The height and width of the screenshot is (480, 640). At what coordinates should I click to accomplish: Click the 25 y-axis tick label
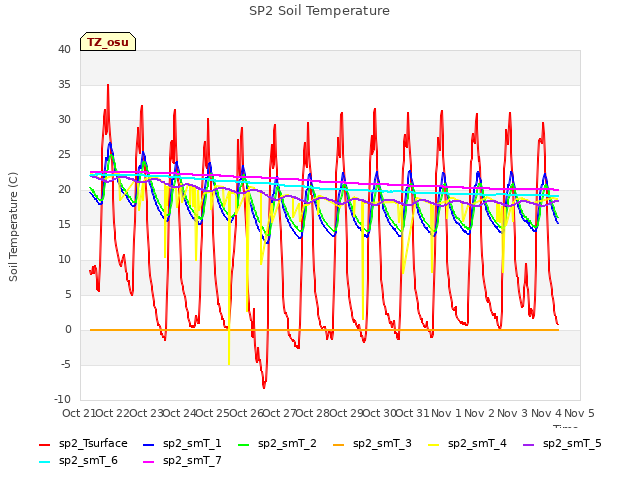(64, 155)
